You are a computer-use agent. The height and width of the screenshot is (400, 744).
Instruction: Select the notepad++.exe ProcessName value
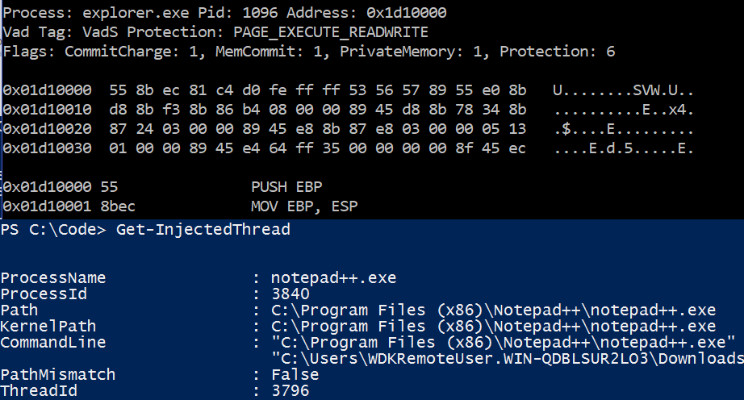point(334,278)
